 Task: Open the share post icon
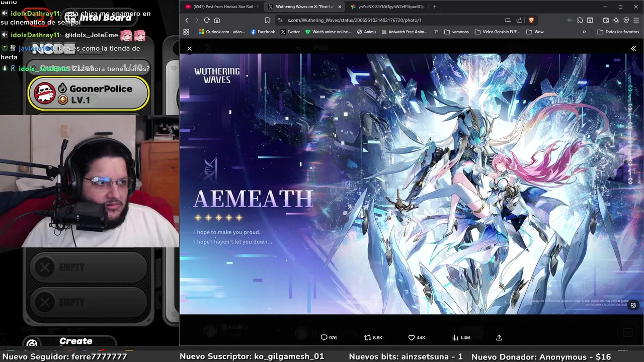(x=499, y=338)
